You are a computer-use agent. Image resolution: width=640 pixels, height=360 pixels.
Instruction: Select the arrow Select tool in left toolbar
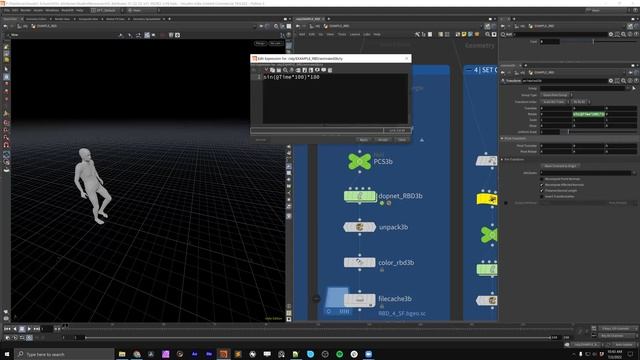coord(6,69)
